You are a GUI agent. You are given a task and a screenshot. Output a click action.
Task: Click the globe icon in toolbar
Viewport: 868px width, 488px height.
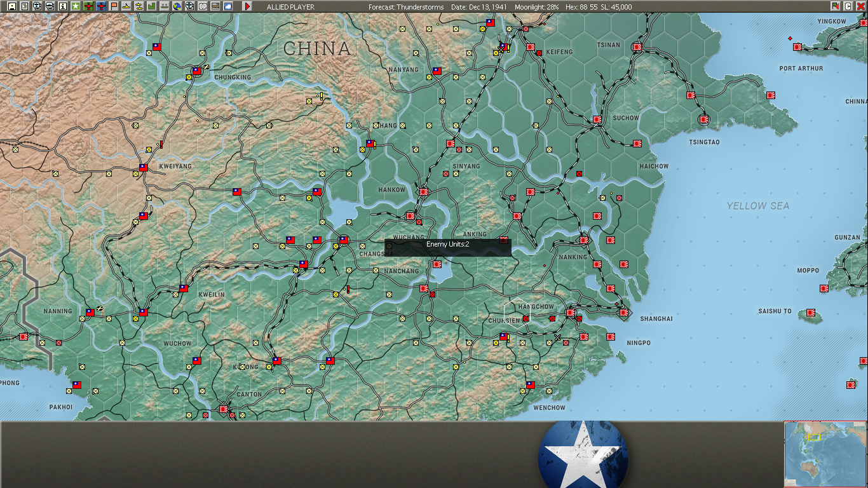pos(177,6)
